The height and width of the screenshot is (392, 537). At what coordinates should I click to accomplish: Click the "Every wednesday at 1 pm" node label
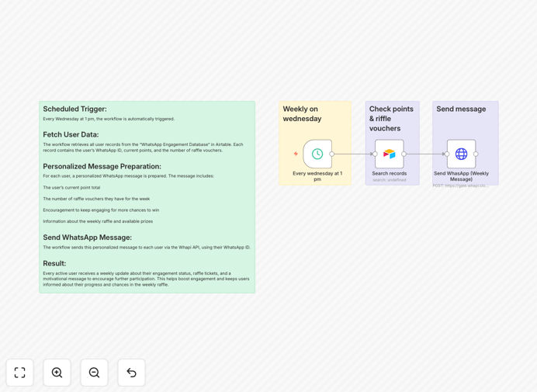pyautogui.click(x=317, y=176)
